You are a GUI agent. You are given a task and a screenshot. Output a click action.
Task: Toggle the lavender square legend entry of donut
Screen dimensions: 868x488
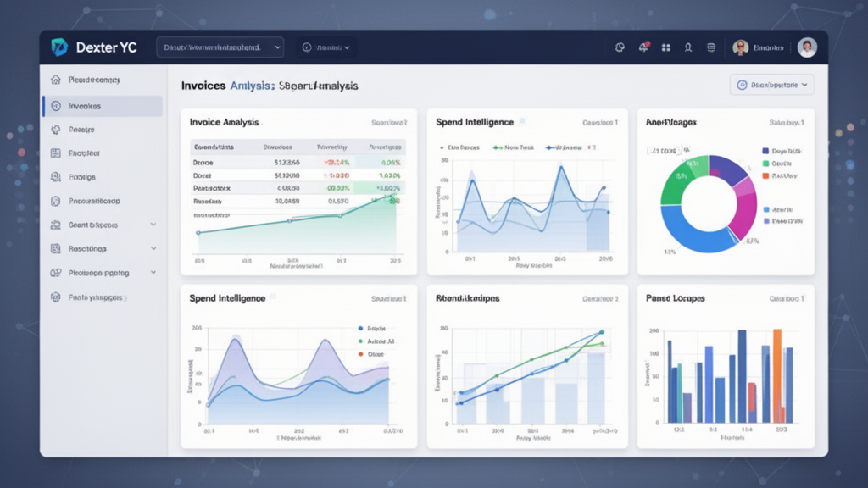point(782,221)
